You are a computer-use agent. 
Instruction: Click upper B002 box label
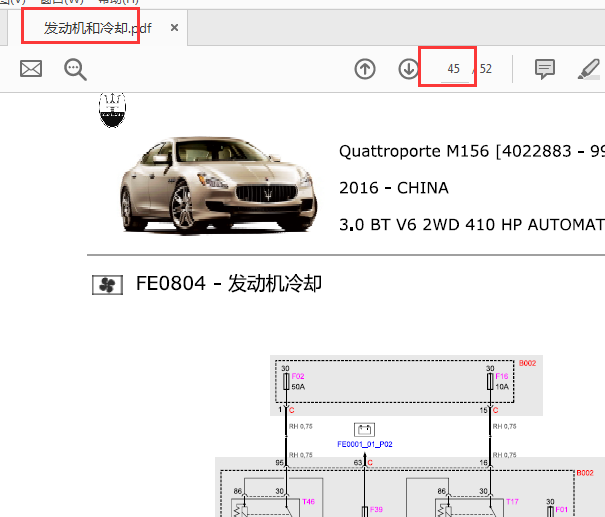[527, 363]
